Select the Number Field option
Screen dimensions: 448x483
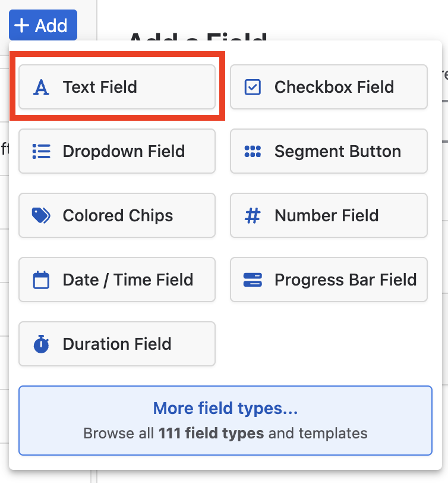tap(329, 215)
